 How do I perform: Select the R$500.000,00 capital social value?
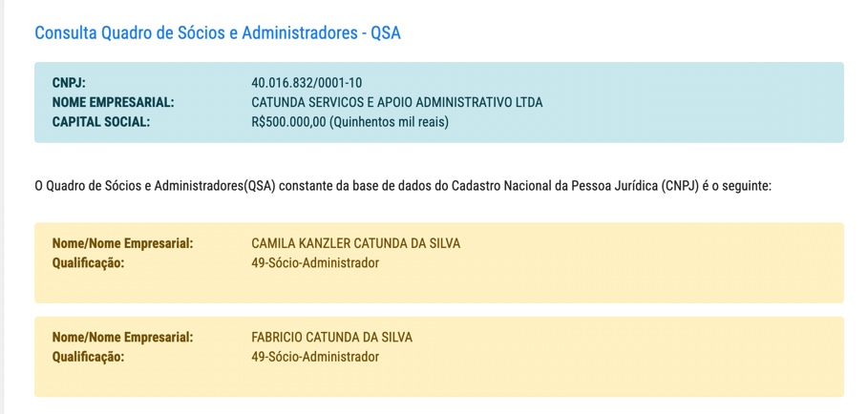pyautogui.click(x=287, y=122)
